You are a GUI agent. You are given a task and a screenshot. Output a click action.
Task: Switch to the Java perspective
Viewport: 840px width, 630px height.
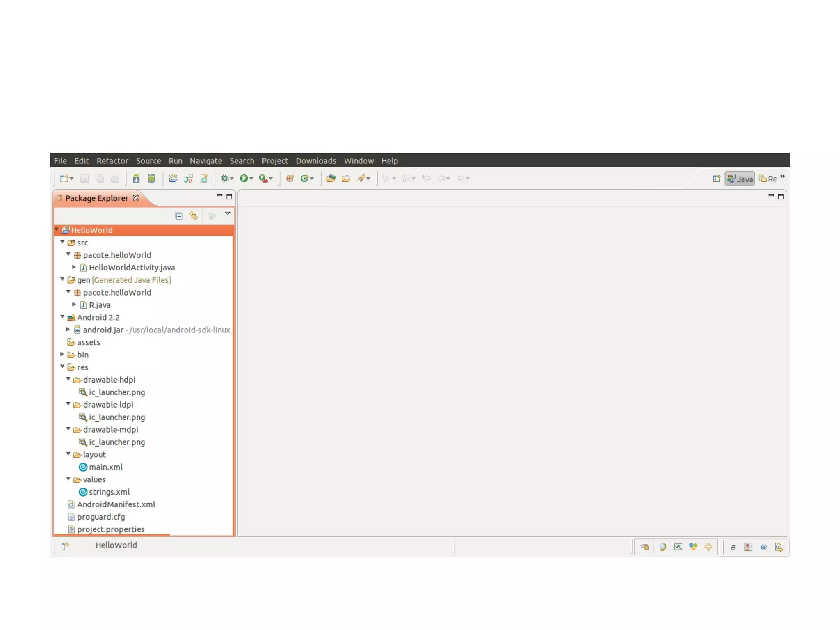pyautogui.click(x=740, y=179)
